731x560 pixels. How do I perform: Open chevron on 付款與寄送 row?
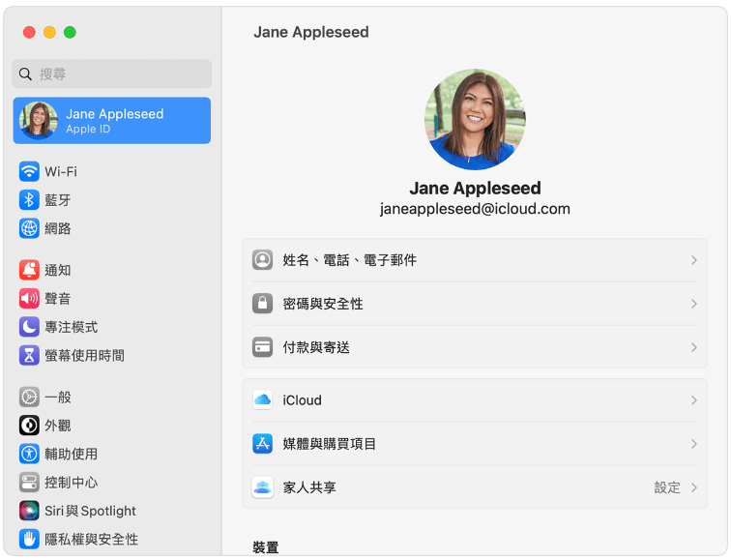693,347
